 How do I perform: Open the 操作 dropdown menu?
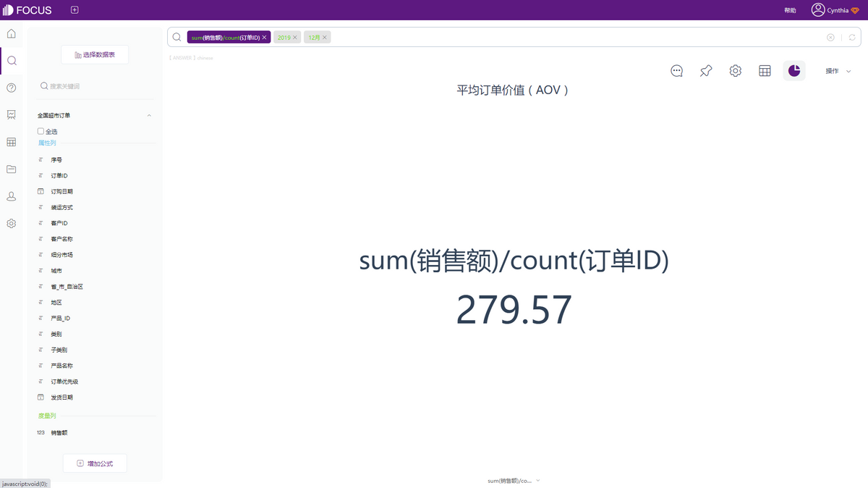[x=835, y=70]
